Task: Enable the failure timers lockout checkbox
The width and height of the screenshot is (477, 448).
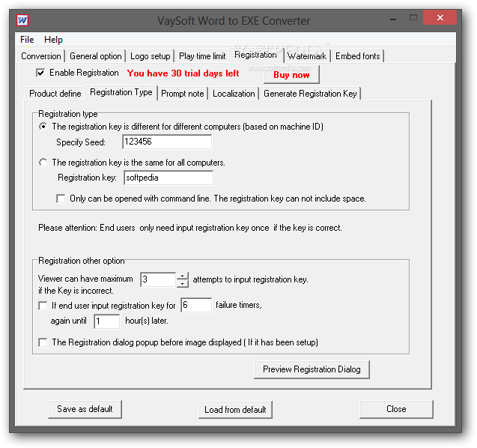Action: (43, 306)
